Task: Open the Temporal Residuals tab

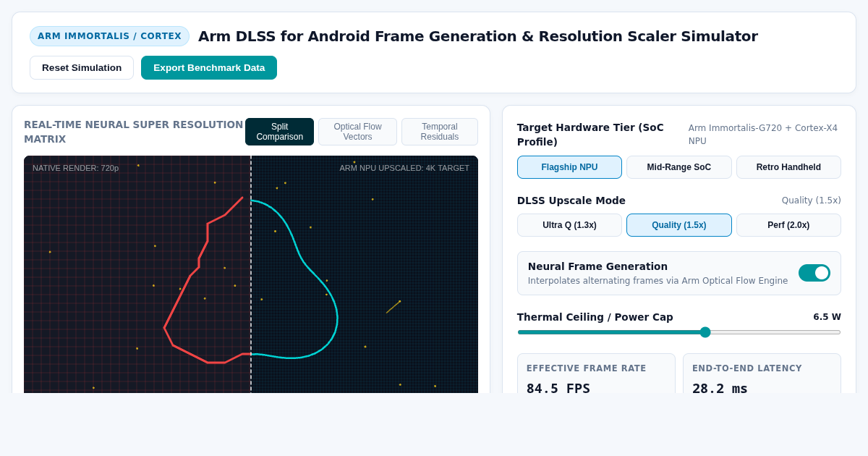Action: pyautogui.click(x=440, y=132)
